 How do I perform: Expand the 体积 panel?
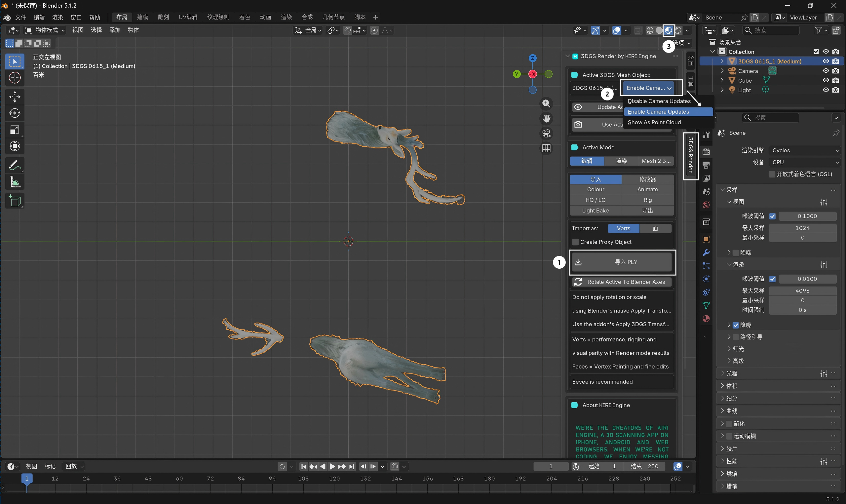732,386
